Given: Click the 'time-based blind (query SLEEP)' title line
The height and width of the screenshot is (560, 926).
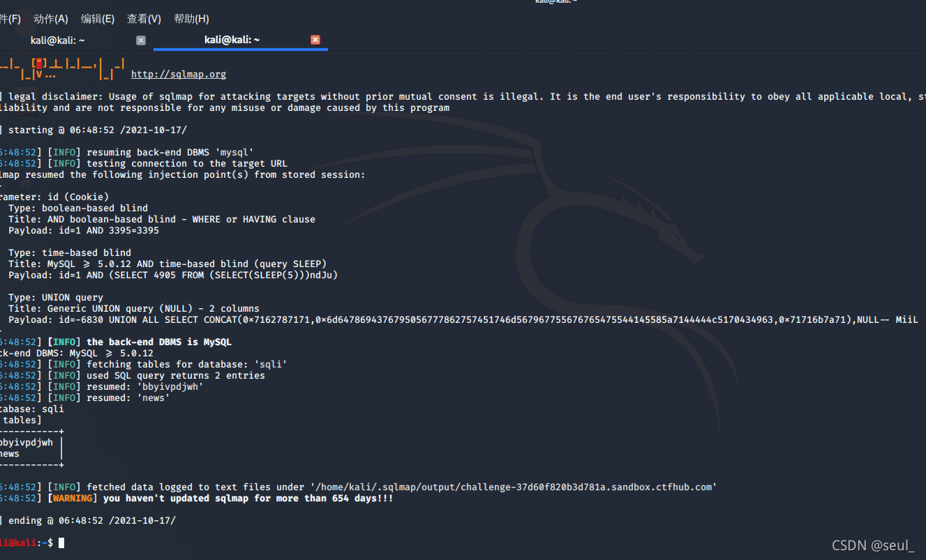Looking at the screenshot, I should (167, 264).
